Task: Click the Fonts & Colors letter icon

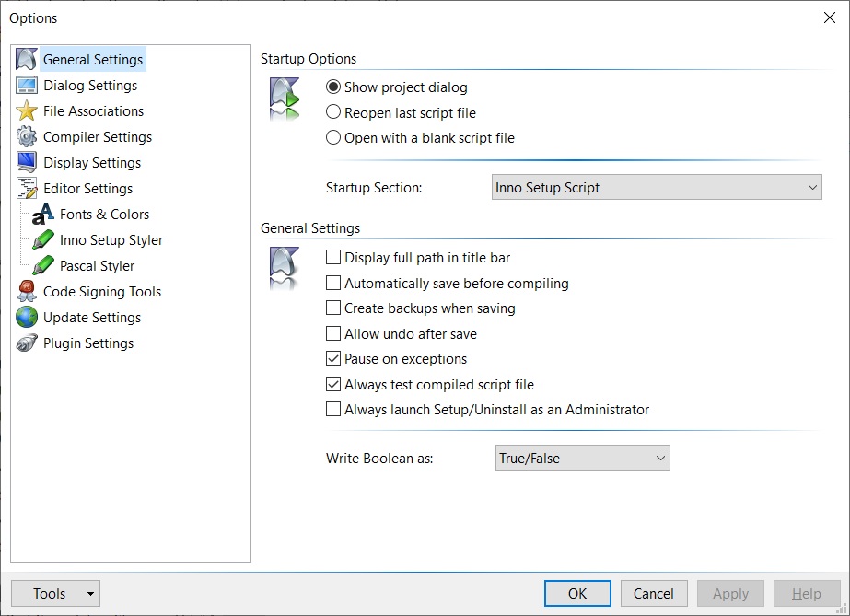Action: pyautogui.click(x=43, y=214)
